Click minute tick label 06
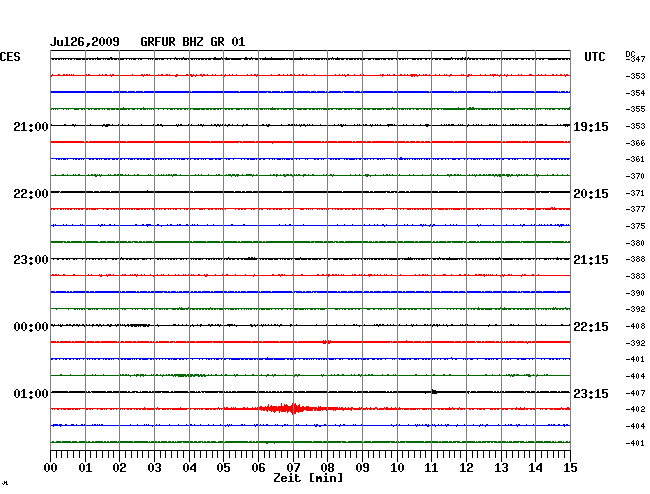The width and height of the screenshot is (650, 494). pyautogui.click(x=258, y=468)
